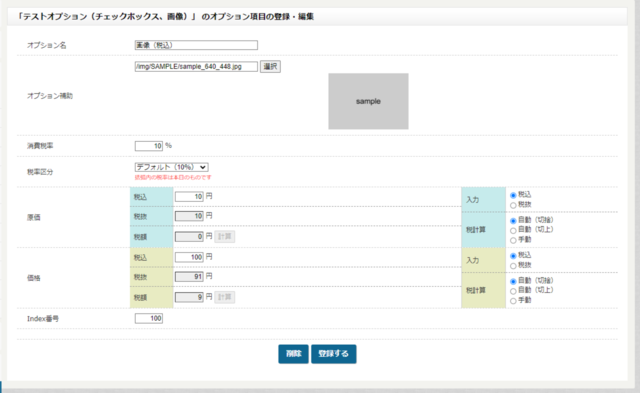
Task: Select 手動 tax calculation for 原価
Action: click(x=513, y=240)
